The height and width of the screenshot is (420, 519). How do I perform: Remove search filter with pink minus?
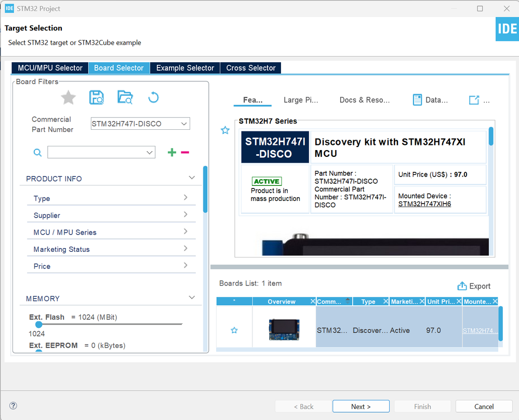click(x=185, y=153)
